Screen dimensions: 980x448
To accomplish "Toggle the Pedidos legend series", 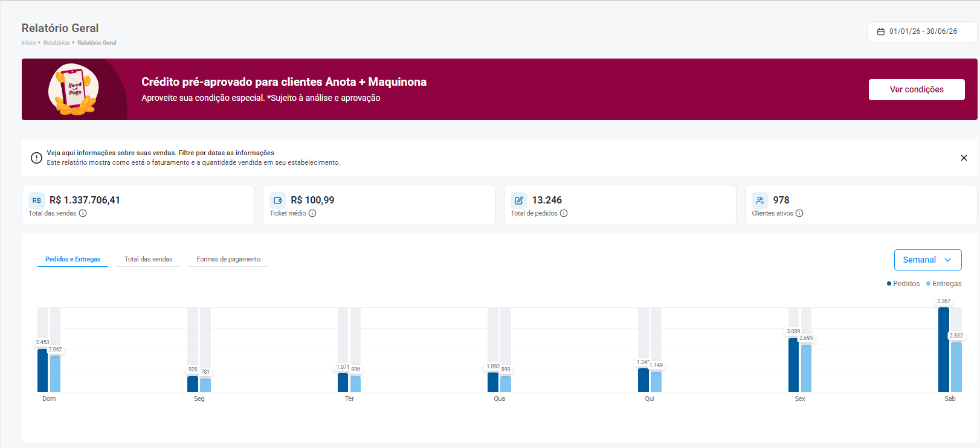I will pos(903,284).
